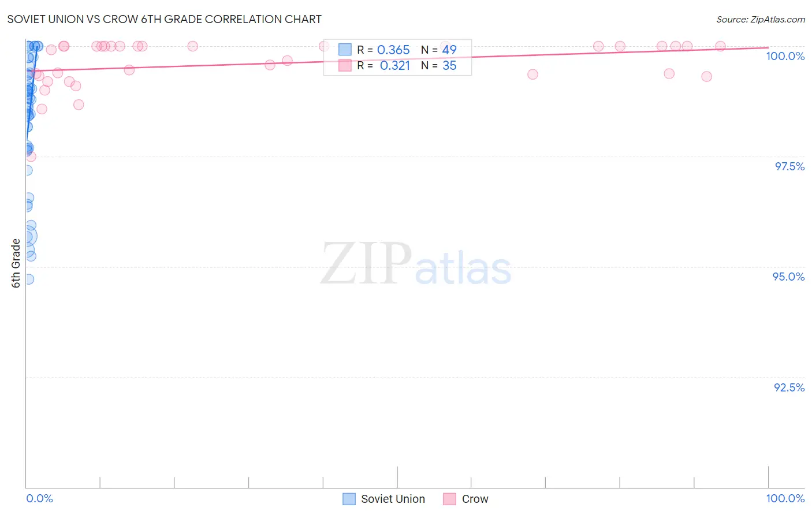812x515 pixels.
Task: Click the ZIPatlas watermark logo
Action: [x=416, y=265]
